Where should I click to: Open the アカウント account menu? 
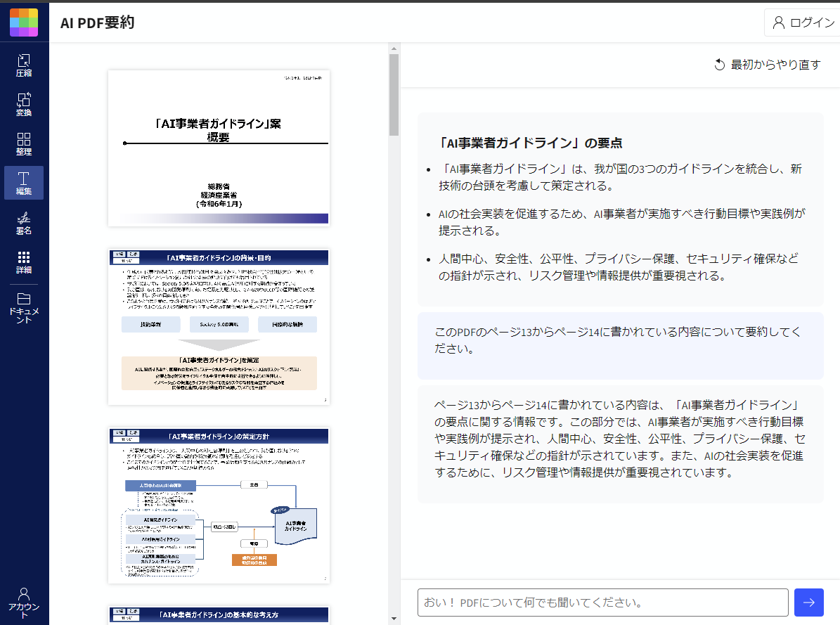[x=24, y=602]
